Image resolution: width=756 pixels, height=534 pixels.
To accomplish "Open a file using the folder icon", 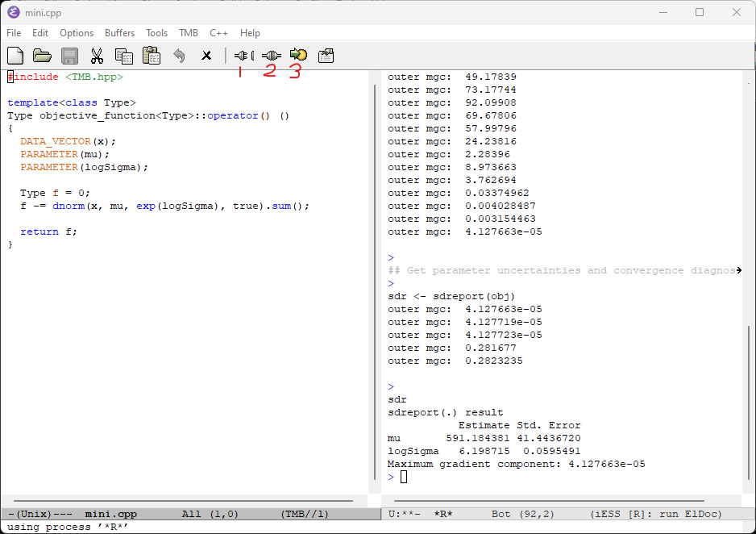I will (42, 56).
